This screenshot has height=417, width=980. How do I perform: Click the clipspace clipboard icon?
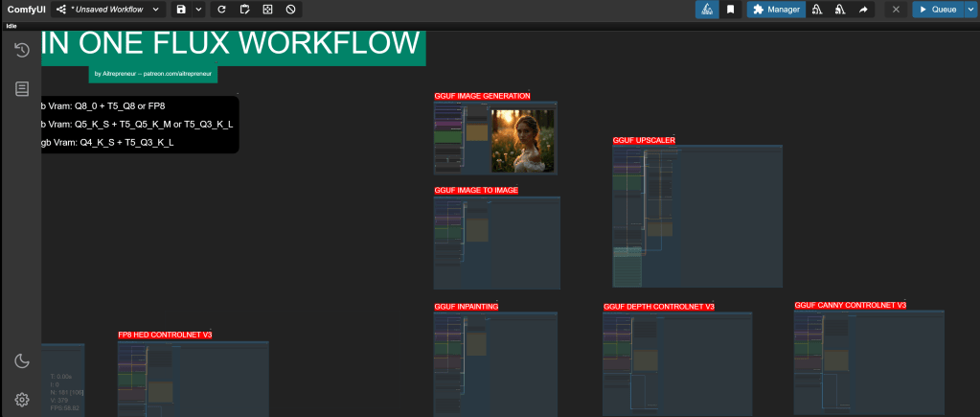244,10
